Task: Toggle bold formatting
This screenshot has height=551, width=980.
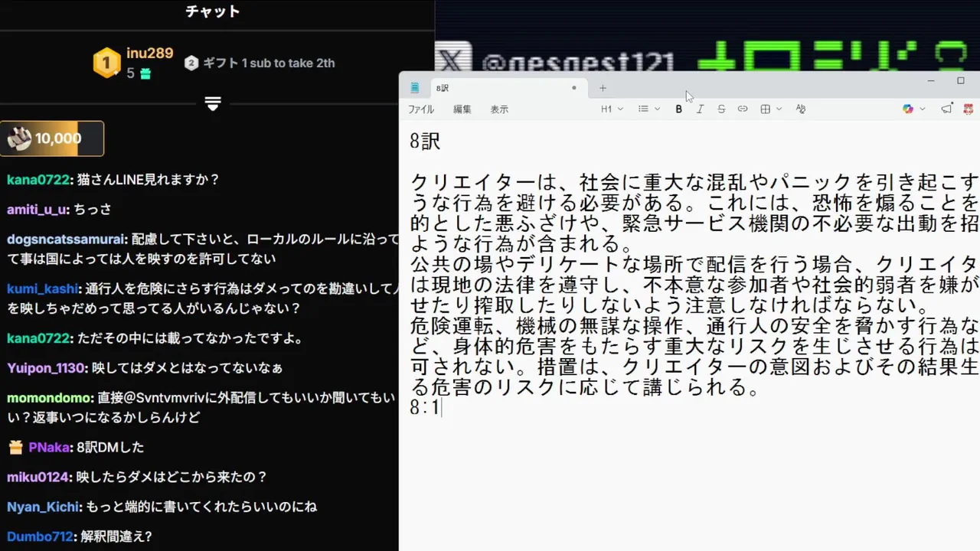Action: (678, 109)
